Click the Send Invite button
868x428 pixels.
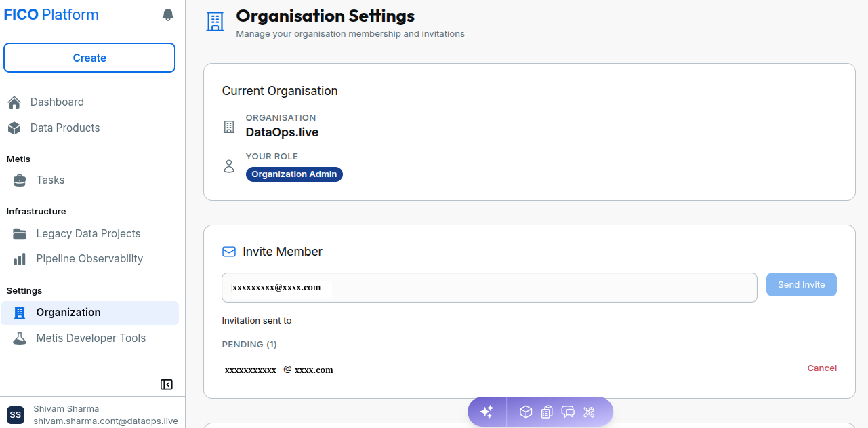802,285
